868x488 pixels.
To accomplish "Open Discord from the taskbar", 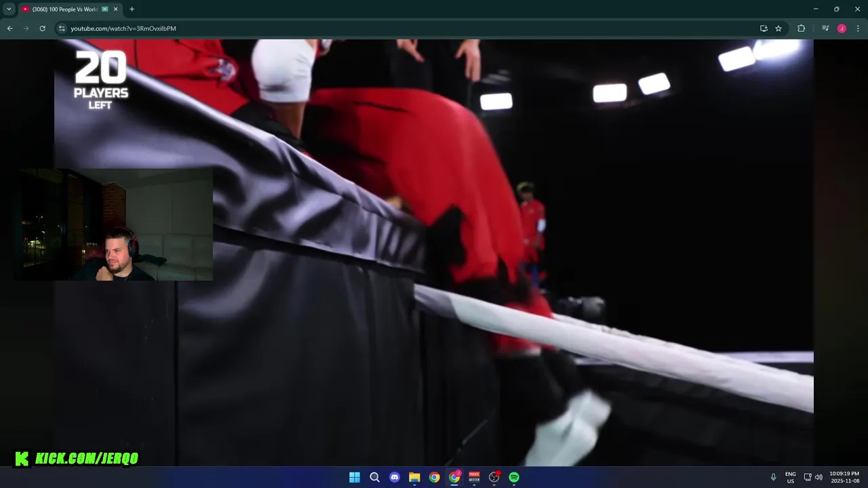I will coord(395,477).
